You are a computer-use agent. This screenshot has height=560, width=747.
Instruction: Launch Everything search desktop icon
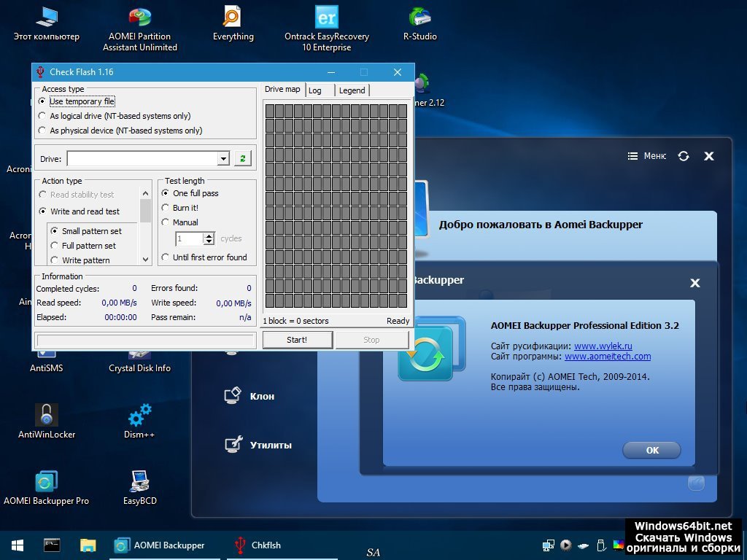click(x=233, y=17)
